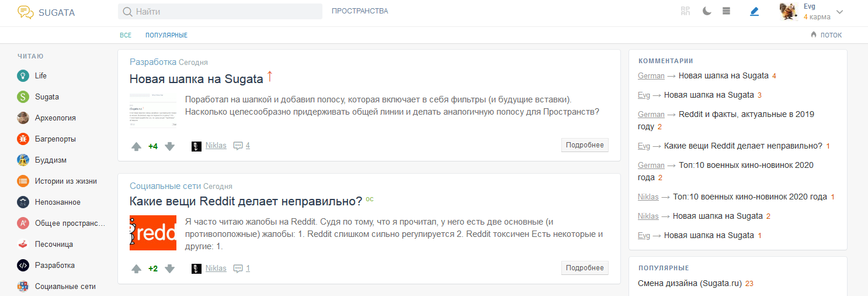Click Life in the ЧИТАЮ list
868x296 pixels.
[41, 75]
